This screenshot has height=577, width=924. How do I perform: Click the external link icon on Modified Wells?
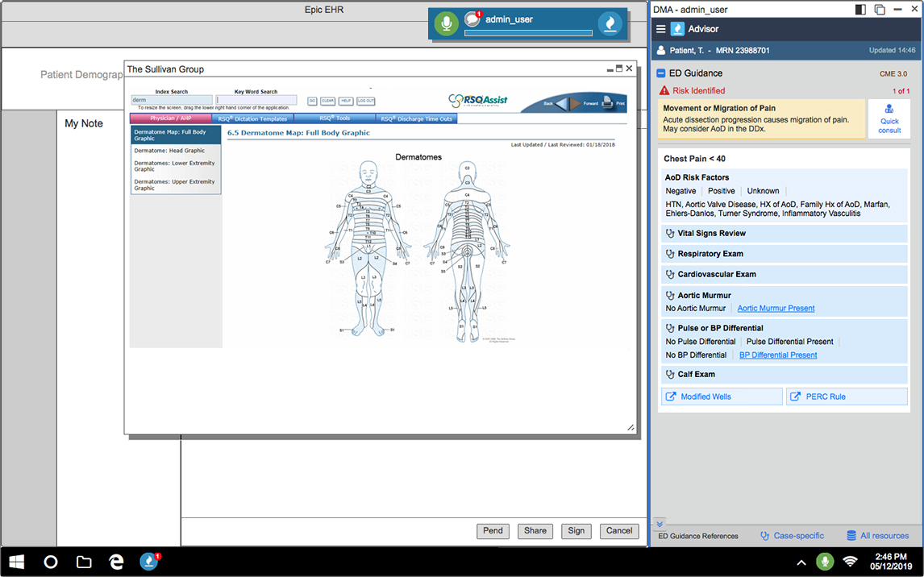click(671, 396)
